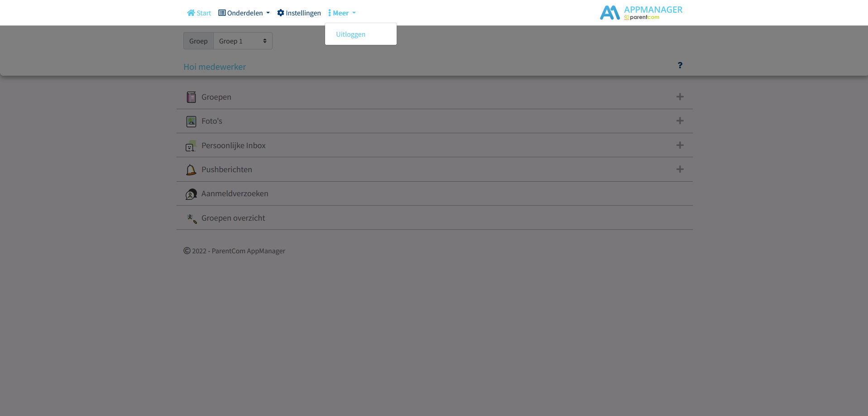The height and width of the screenshot is (416, 868).
Task: Open Pushberichten
Action: [x=227, y=169]
